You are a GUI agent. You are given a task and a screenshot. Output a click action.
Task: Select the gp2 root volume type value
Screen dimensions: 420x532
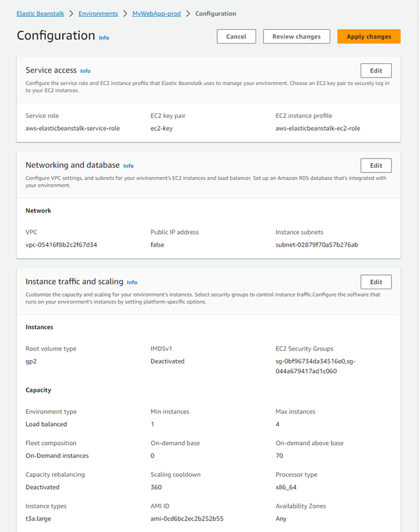pyautogui.click(x=31, y=361)
